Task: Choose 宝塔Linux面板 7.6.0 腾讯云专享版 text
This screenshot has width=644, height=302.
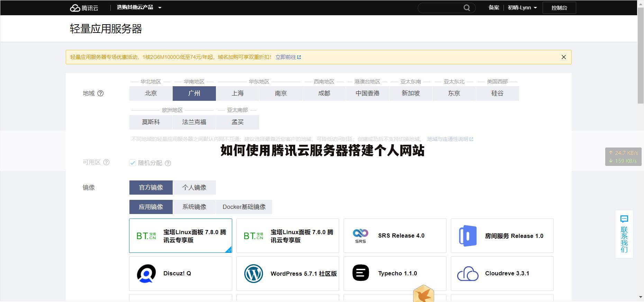Action: (x=302, y=236)
